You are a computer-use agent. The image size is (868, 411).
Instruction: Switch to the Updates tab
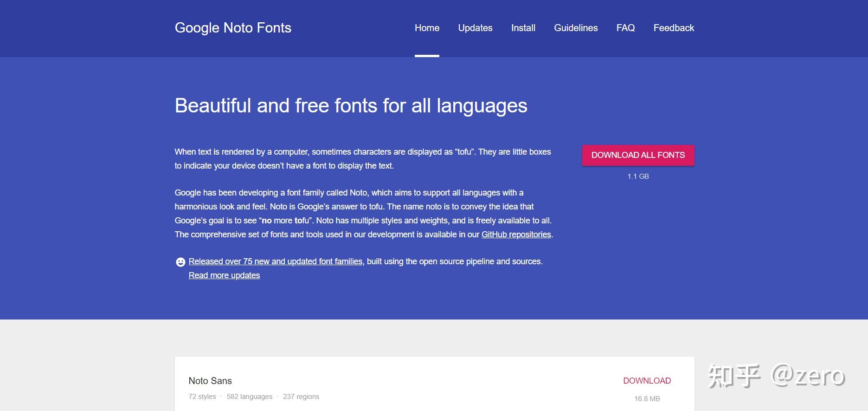coord(475,28)
